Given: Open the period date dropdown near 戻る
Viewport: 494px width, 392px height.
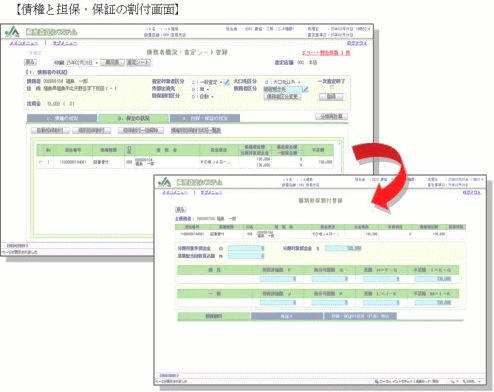Looking at the screenshot, I should pyautogui.click(x=76, y=63).
